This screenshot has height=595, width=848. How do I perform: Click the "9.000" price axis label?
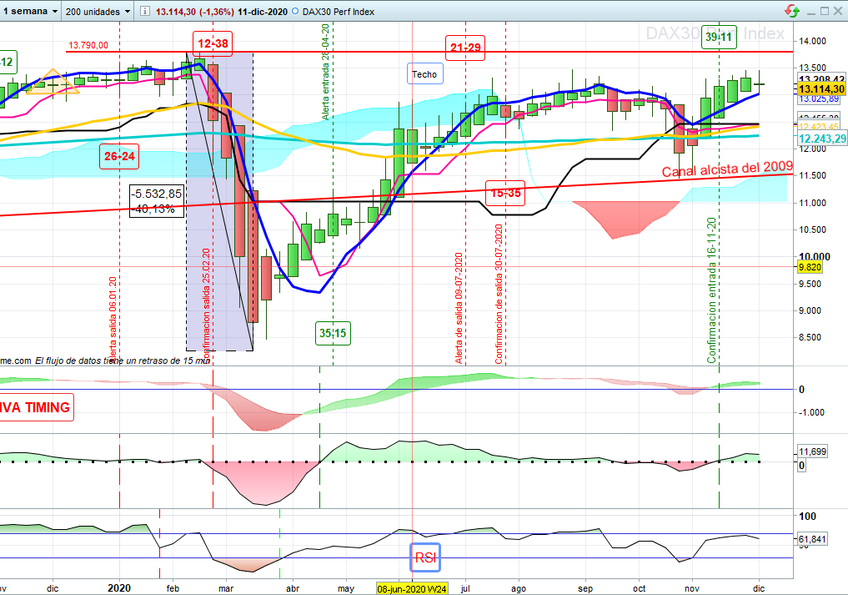click(812, 310)
